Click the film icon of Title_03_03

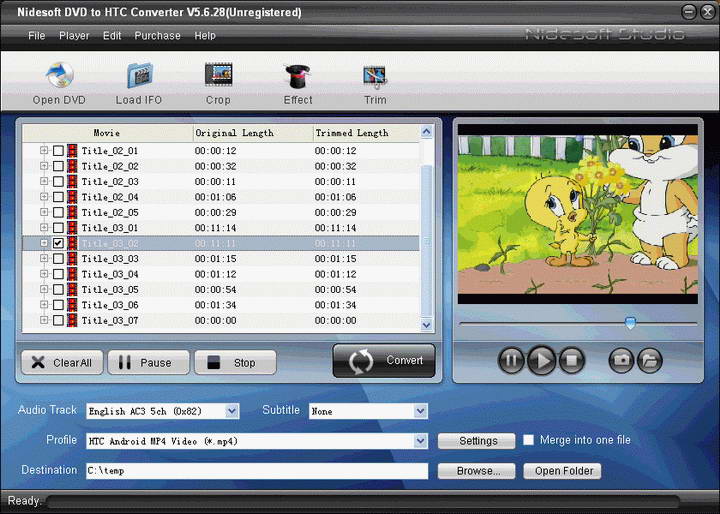point(72,259)
